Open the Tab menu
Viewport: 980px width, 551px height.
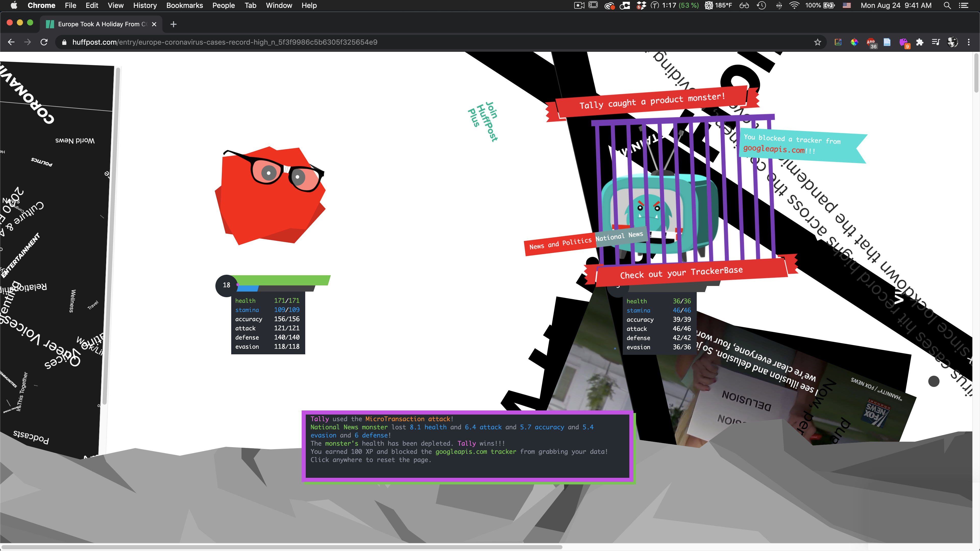pos(250,5)
